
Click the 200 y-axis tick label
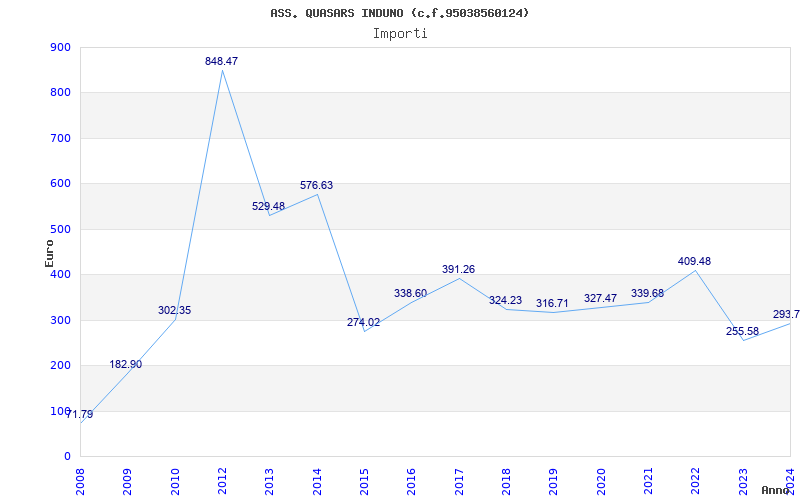point(61,366)
